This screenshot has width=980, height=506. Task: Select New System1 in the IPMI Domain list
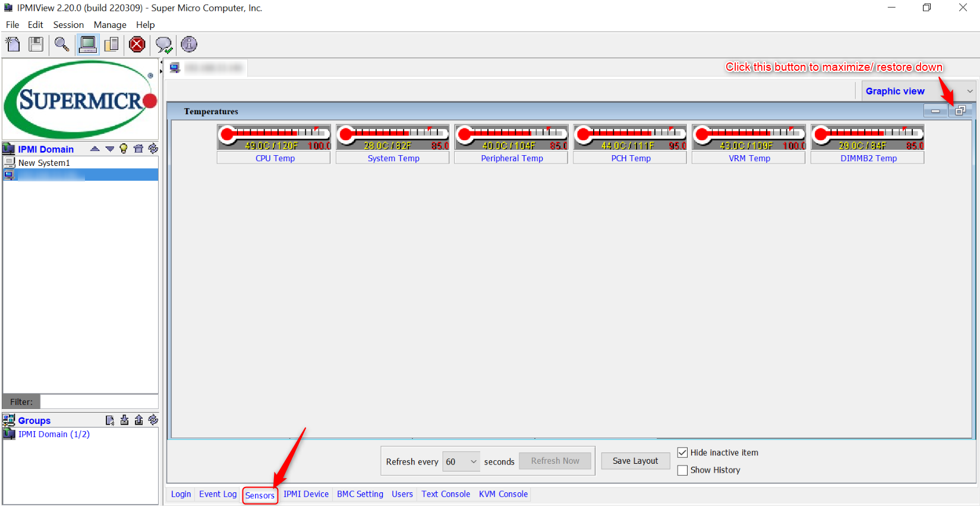[80, 163]
